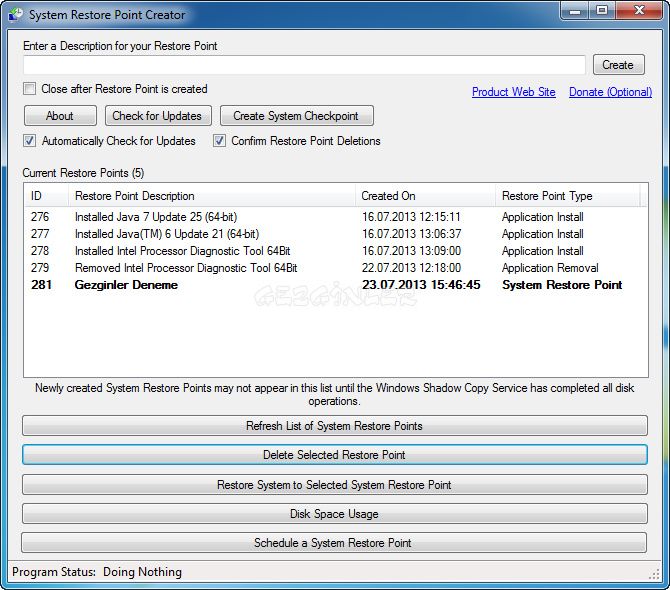Click the app icon in title bar
This screenshot has height=590, width=670.
click(x=16, y=15)
